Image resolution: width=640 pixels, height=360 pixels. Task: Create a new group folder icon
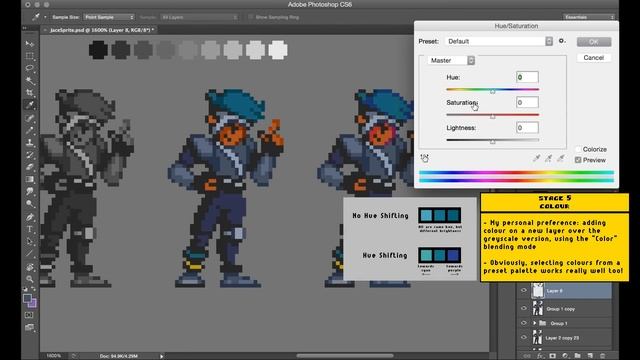pyautogui.click(x=578, y=356)
